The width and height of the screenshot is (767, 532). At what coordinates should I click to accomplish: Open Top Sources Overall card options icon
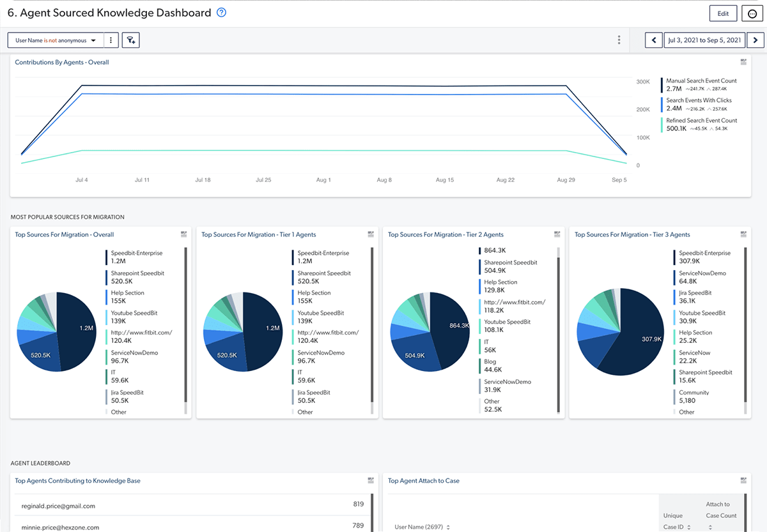183,234
